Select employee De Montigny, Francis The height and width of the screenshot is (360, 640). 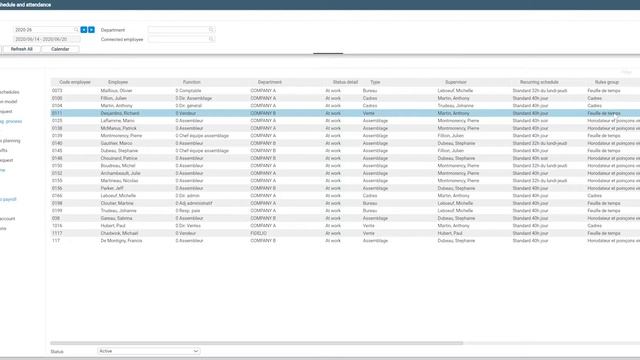click(121, 241)
